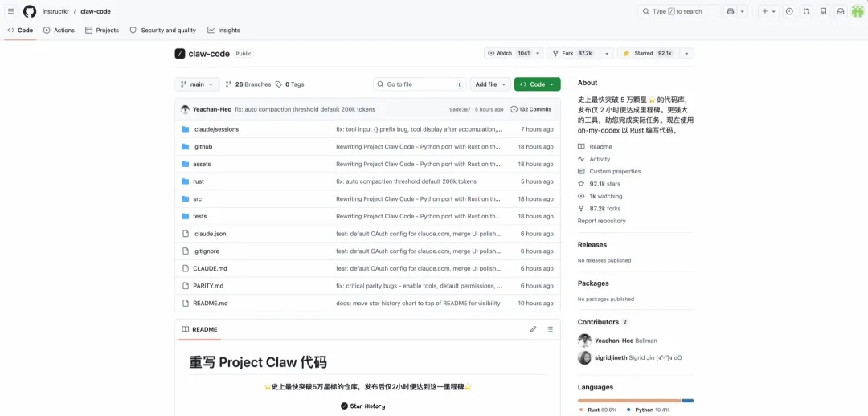This screenshot has height=416, width=868.
Task: Edit README with the pencil icon
Action: (533, 329)
